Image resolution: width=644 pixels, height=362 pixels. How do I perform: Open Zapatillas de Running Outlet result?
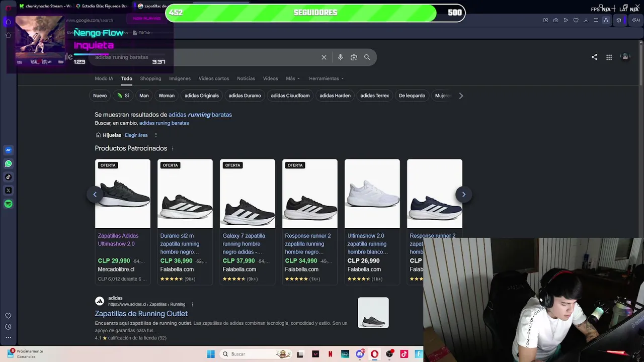[x=141, y=314]
